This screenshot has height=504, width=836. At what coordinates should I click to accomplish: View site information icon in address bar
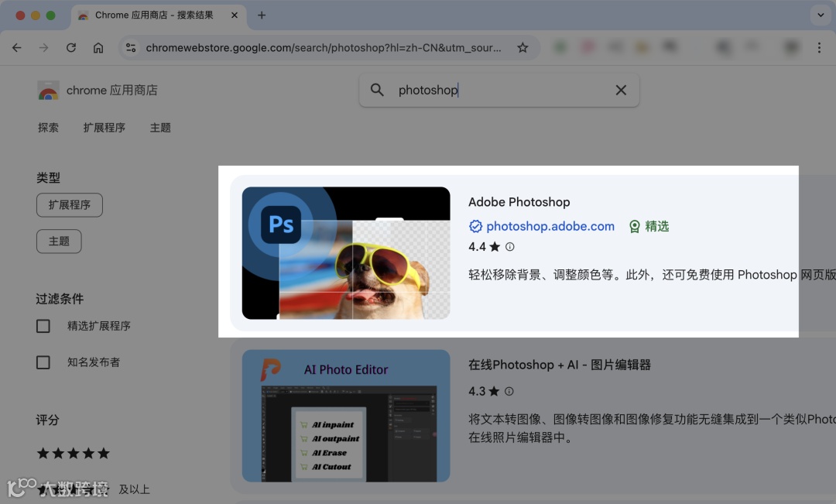point(131,47)
